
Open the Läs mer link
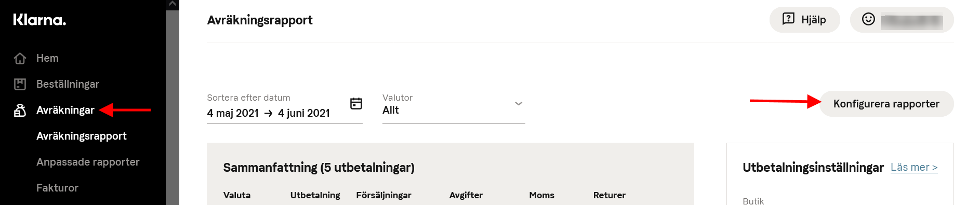[x=914, y=167]
